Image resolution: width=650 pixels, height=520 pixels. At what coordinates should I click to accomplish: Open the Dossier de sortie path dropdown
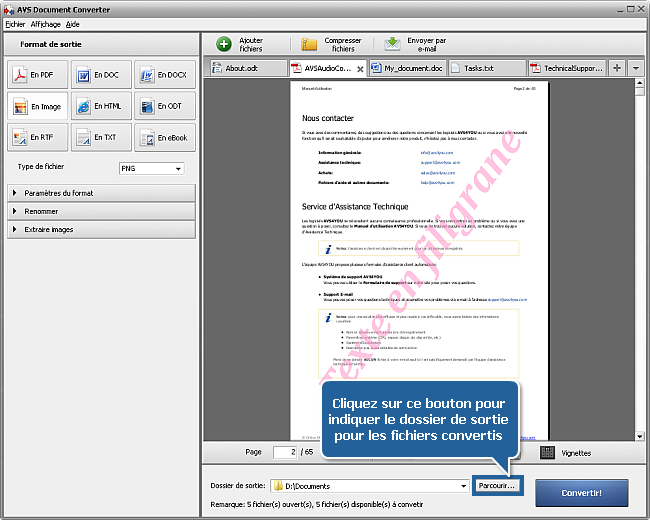(463, 486)
